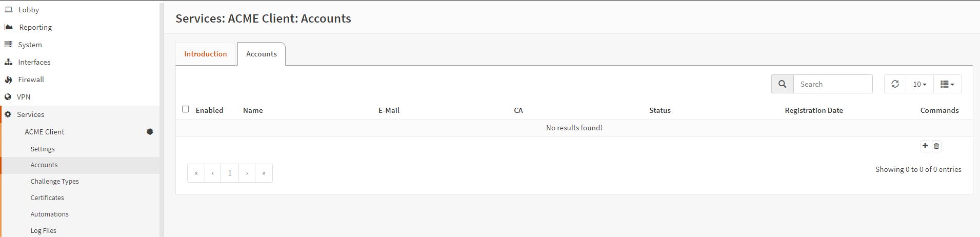Switch to the Introduction tab

point(206,54)
